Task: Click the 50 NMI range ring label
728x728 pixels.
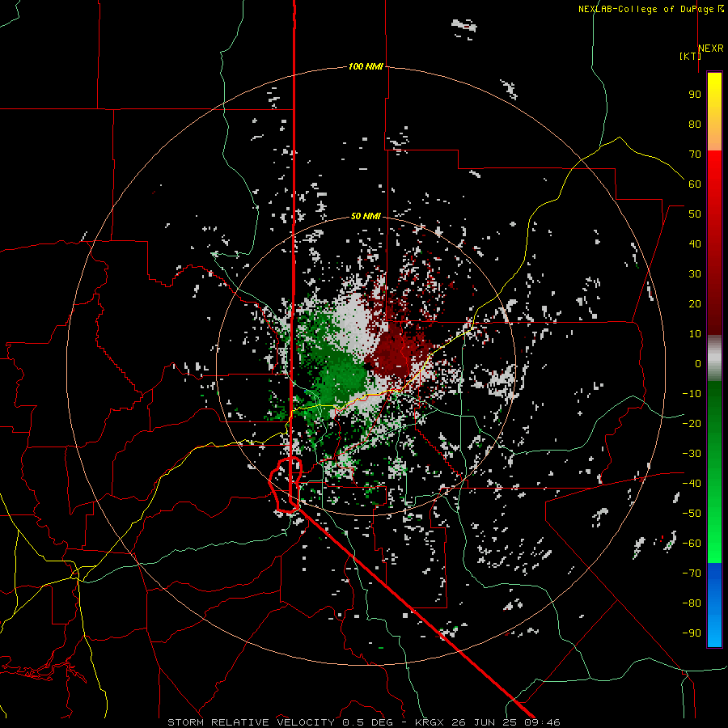Action: click(x=366, y=216)
